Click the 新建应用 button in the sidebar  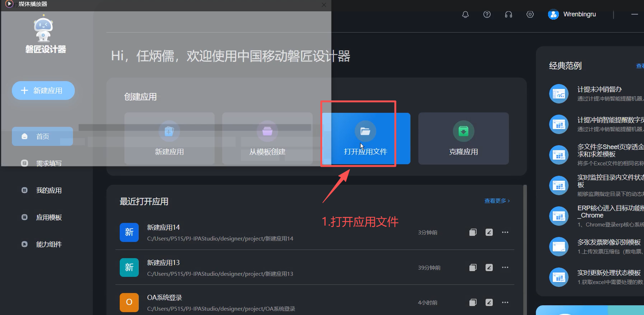[x=43, y=91]
